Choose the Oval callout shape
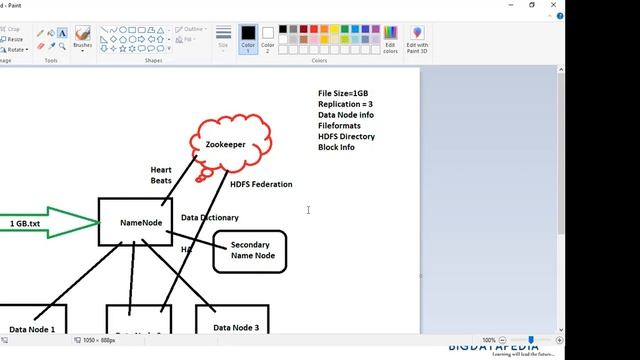Screen dimensions: 640x360 [x=151, y=49]
